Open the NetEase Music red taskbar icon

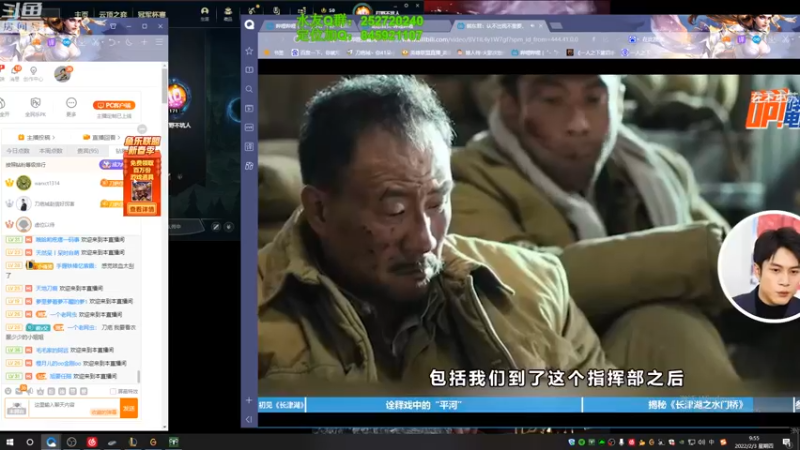[x=92, y=442]
